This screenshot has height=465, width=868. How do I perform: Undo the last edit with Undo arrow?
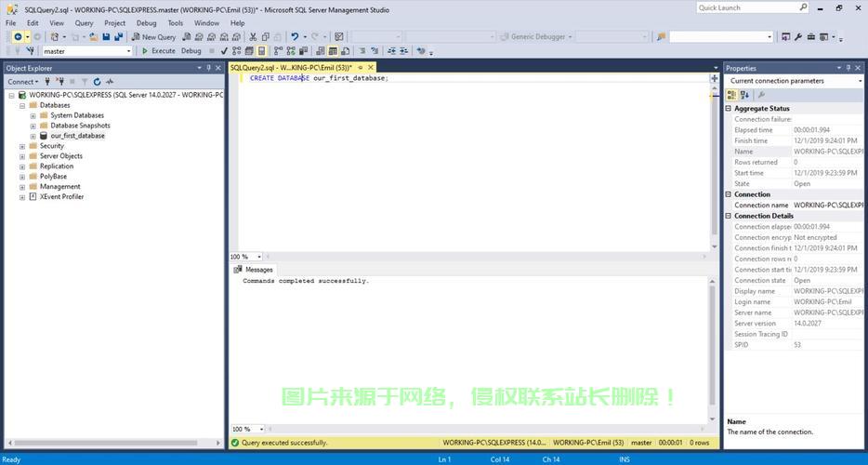coord(295,36)
